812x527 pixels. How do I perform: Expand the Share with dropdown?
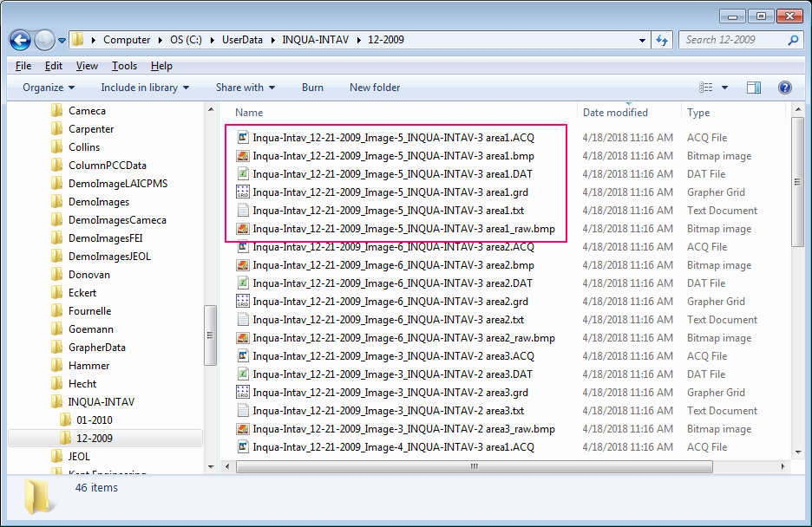245,88
